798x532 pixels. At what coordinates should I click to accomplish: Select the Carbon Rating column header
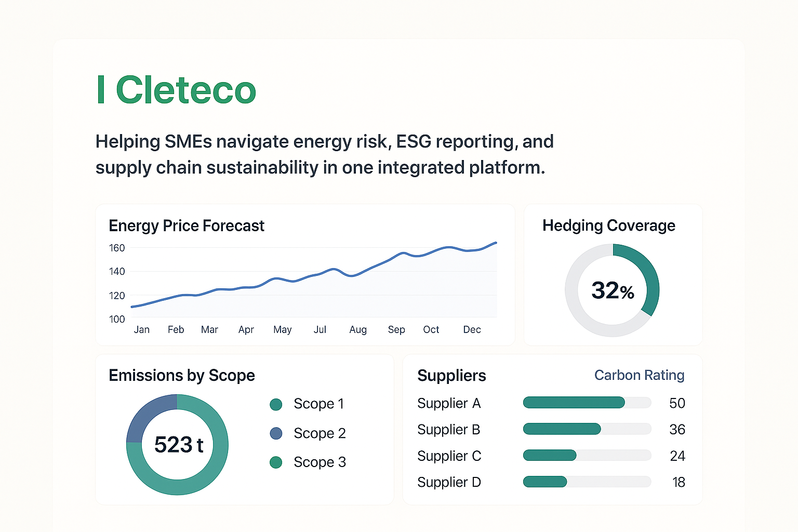point(639,375)
